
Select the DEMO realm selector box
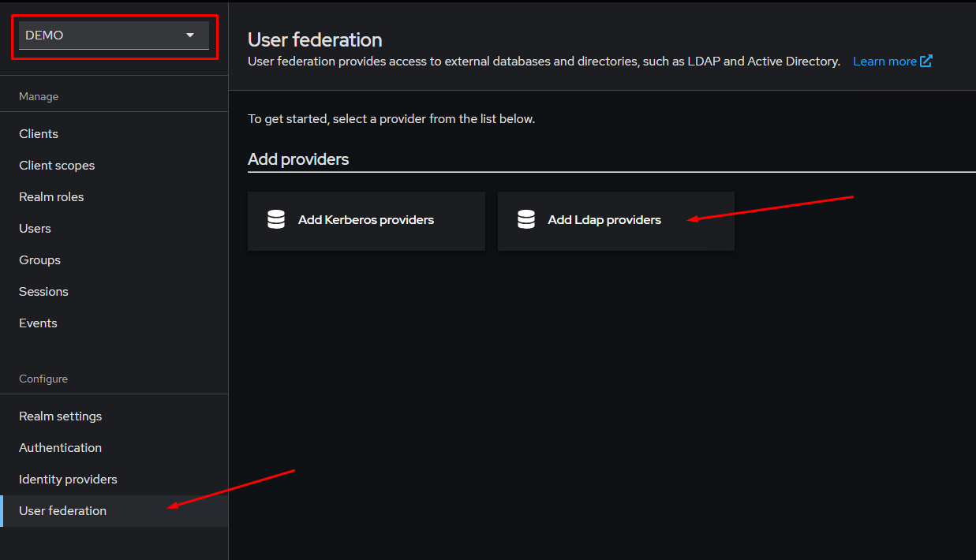pyautogui.click(x=103, y=35)
